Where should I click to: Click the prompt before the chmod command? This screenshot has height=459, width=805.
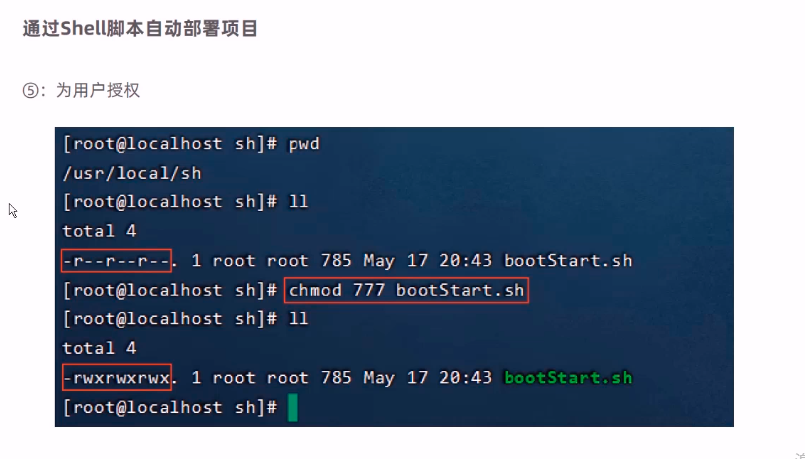click(170, 291)
